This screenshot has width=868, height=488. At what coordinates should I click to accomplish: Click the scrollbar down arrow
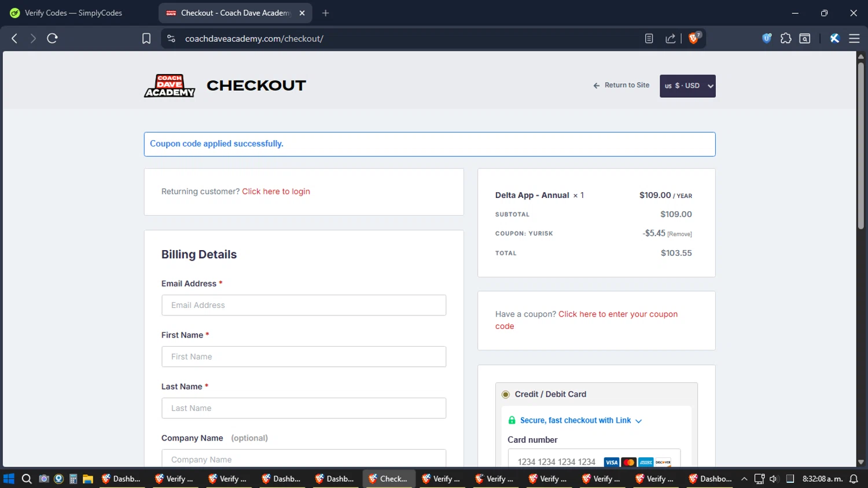click(860, 462)
